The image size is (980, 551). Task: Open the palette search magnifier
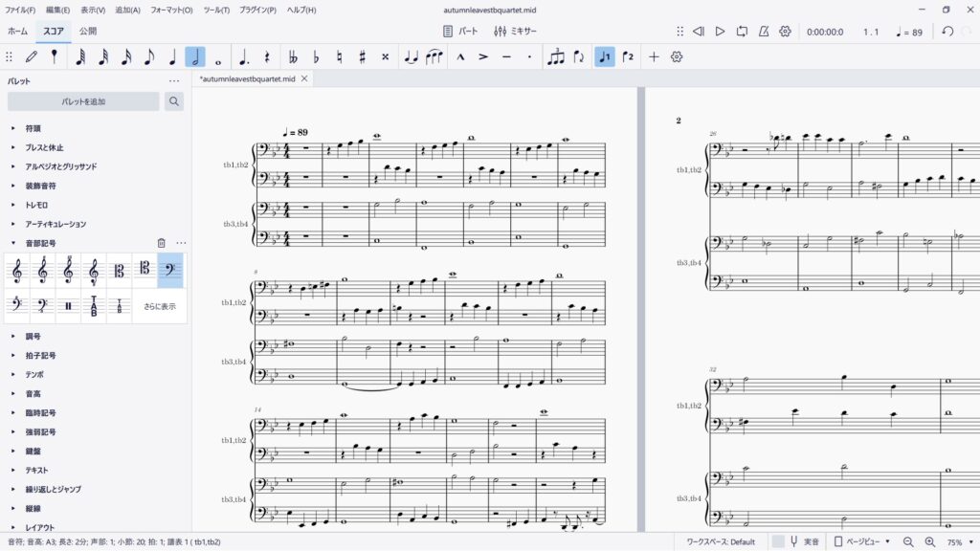tap(174, 101)
